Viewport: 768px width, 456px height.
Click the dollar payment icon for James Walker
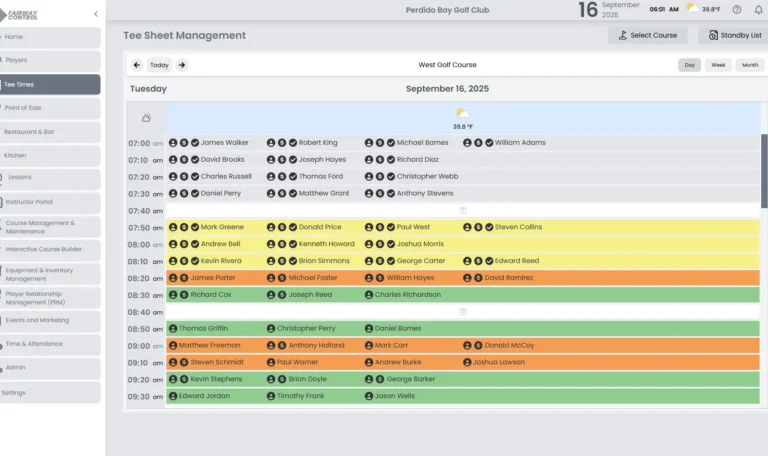pyautogui.click(x=184, y=143)
